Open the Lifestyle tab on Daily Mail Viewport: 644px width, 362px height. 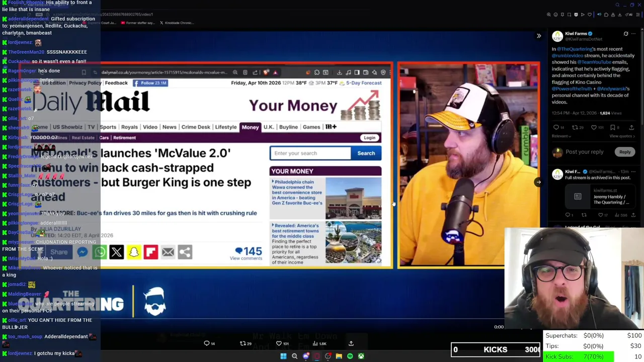coord(226,127)
